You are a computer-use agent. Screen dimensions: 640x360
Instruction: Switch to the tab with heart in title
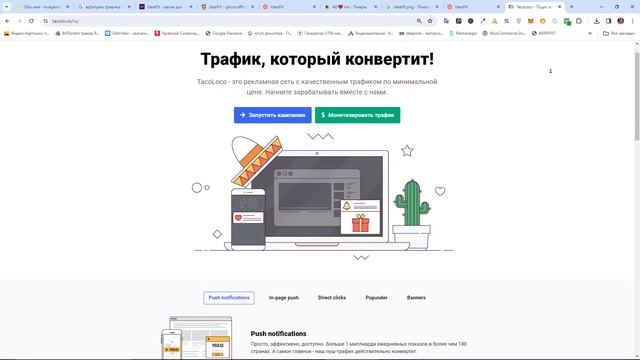coord(350,7)
